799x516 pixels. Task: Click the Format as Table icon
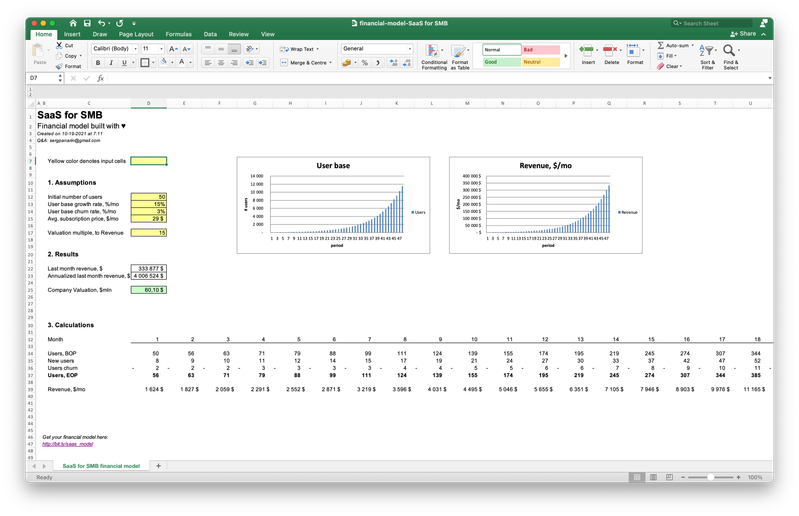coord(460,56)
